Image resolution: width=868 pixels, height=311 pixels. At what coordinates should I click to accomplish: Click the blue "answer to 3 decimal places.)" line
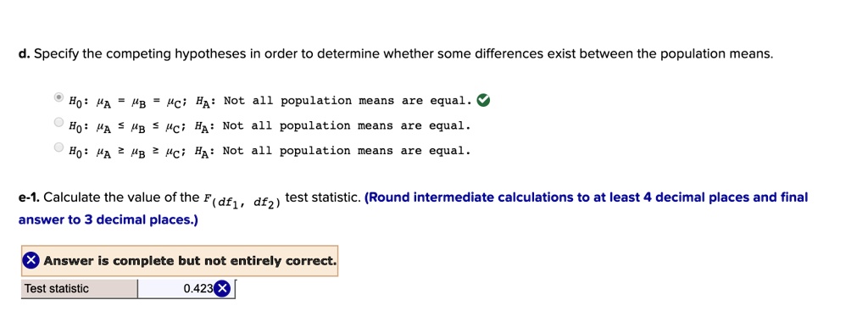pos(108,219)
